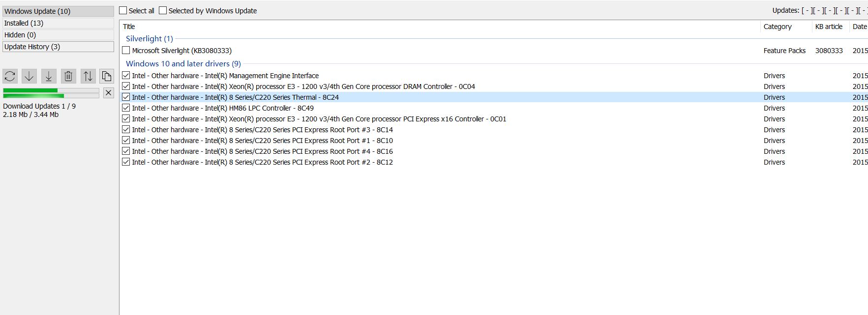The image size is (868, 315).
Task: Click KB article number 3080333
Action: tap(829, 51)
